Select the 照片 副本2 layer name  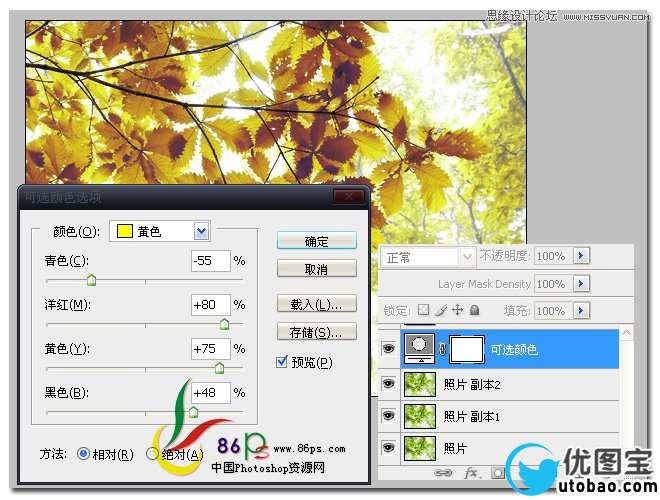pos(472,384)
